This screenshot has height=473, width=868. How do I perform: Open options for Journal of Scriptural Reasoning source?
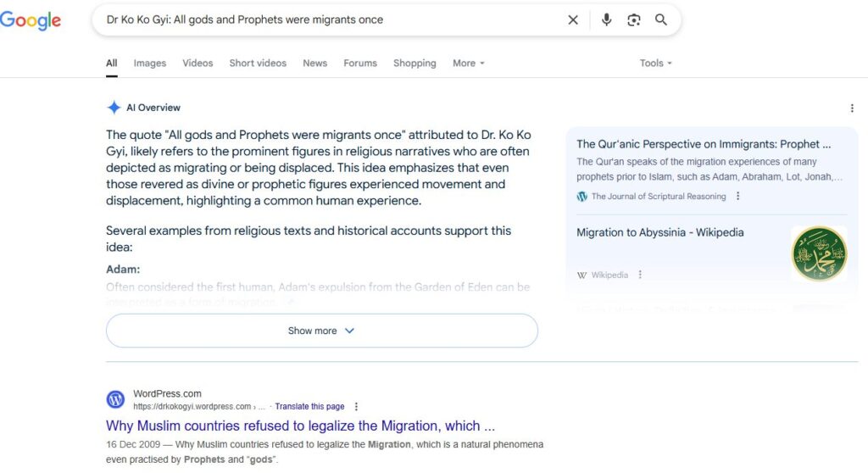[x=738, y=196]
